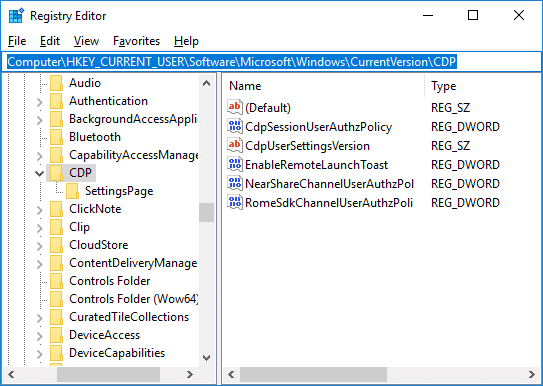Open the Favorites menu
The width and height of the screenshot is (543, 386).
[x=136, y=41]
